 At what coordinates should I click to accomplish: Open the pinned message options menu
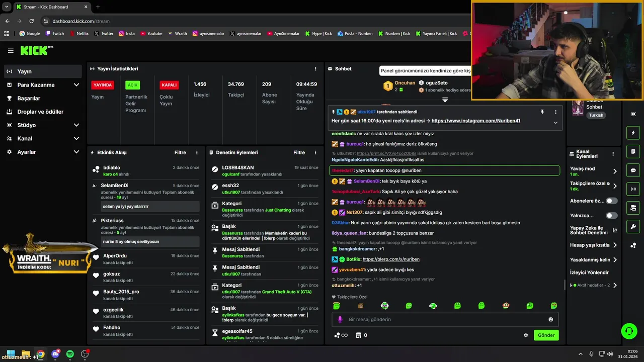coord(555,112)
